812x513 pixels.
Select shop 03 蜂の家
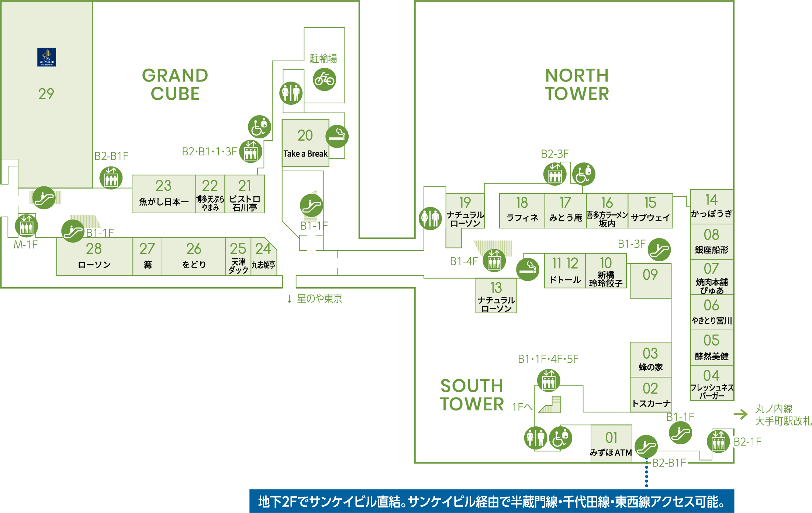[650, 360]
